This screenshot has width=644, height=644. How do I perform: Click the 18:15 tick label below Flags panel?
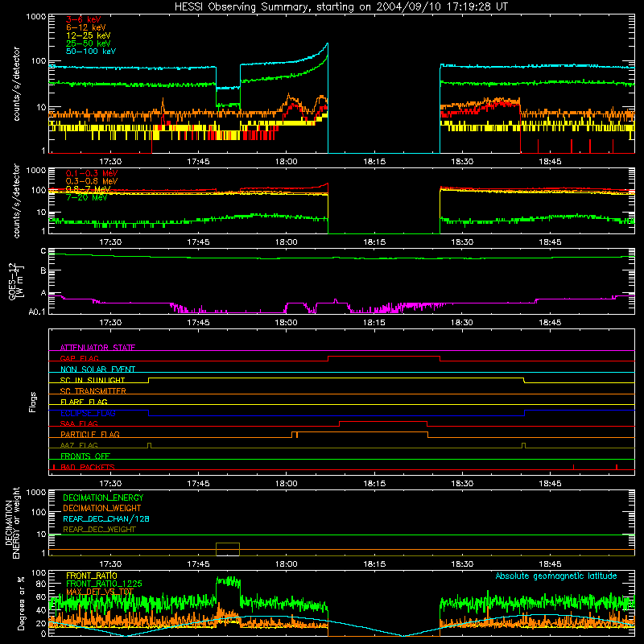(374, 484)
